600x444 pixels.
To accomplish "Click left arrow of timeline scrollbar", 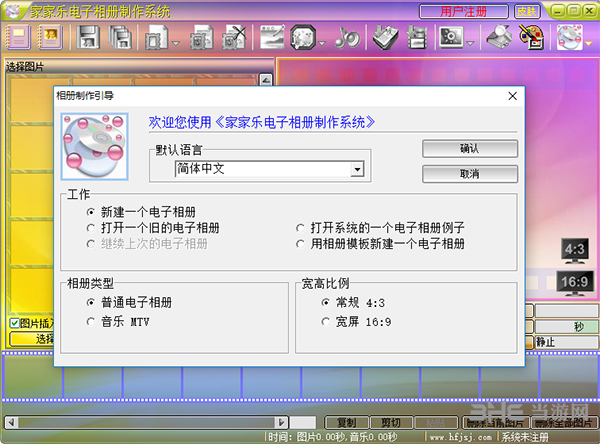I will click(x=11, y=423).
